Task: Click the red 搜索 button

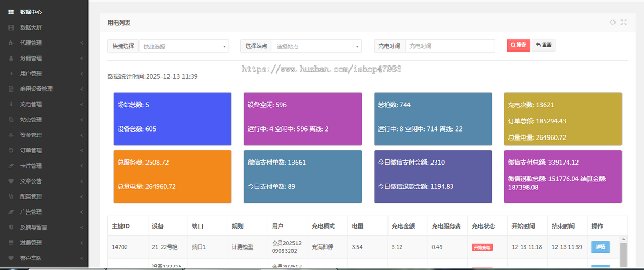Action: (x=518, y=46)
